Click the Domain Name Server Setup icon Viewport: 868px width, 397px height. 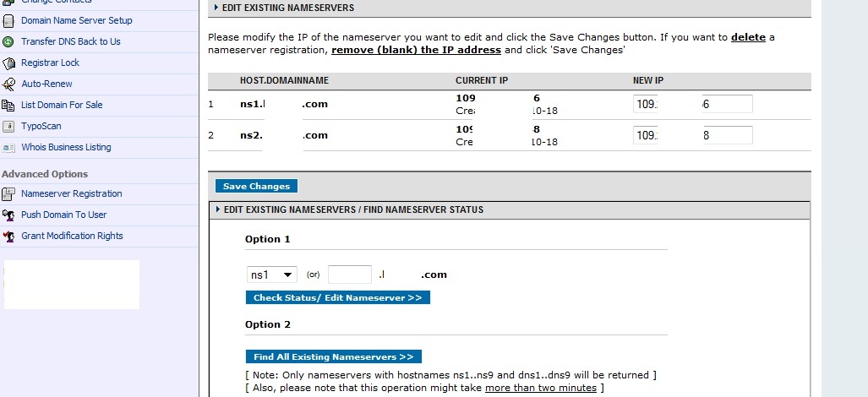point(8,21)
